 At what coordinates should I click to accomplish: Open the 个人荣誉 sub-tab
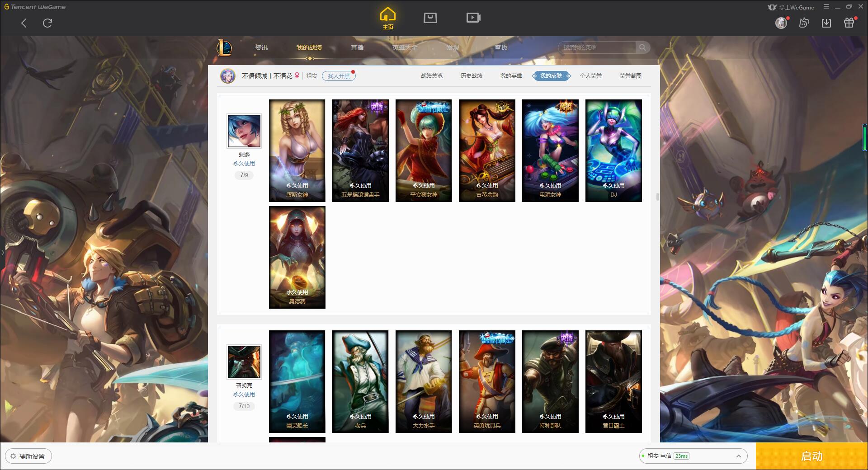(x=591, y=76)
